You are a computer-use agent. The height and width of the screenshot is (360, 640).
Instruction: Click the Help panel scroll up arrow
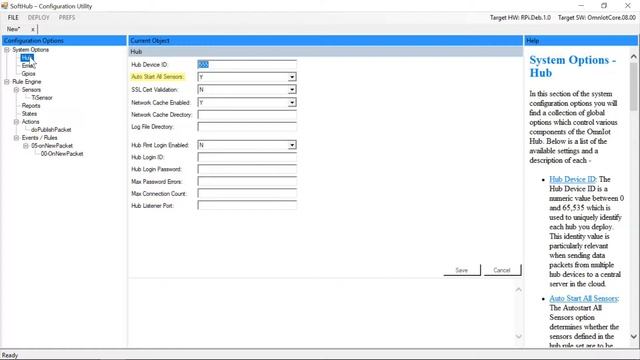click(x=633, y=57)
